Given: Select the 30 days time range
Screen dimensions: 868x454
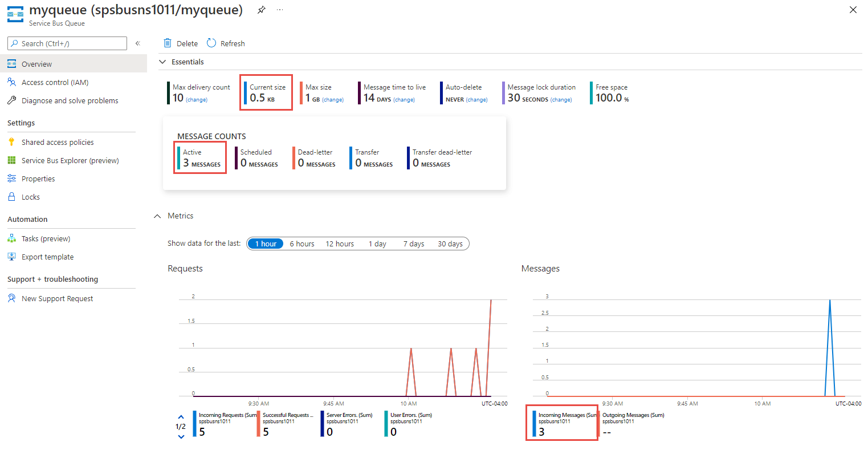Looking at the screenshot, I should click(450, 244).
